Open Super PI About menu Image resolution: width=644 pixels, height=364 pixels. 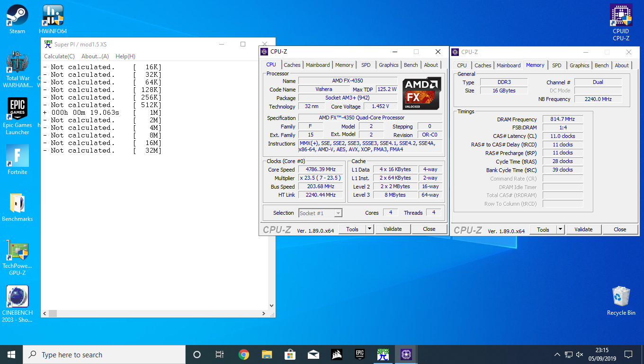(95, 56)
